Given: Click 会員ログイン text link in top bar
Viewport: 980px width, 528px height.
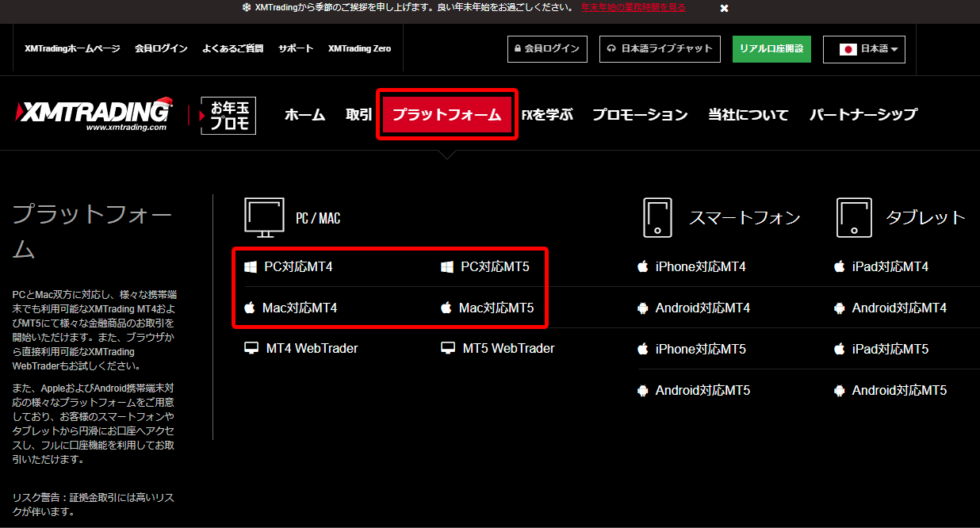Looking at the screenshot, I should click(161, 48).
